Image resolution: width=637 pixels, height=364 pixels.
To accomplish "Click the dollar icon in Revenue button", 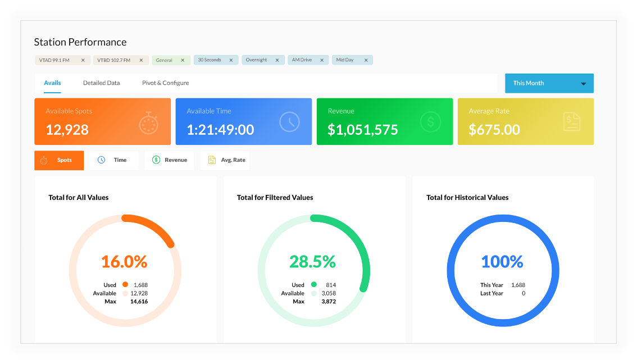I will point(156,160).
